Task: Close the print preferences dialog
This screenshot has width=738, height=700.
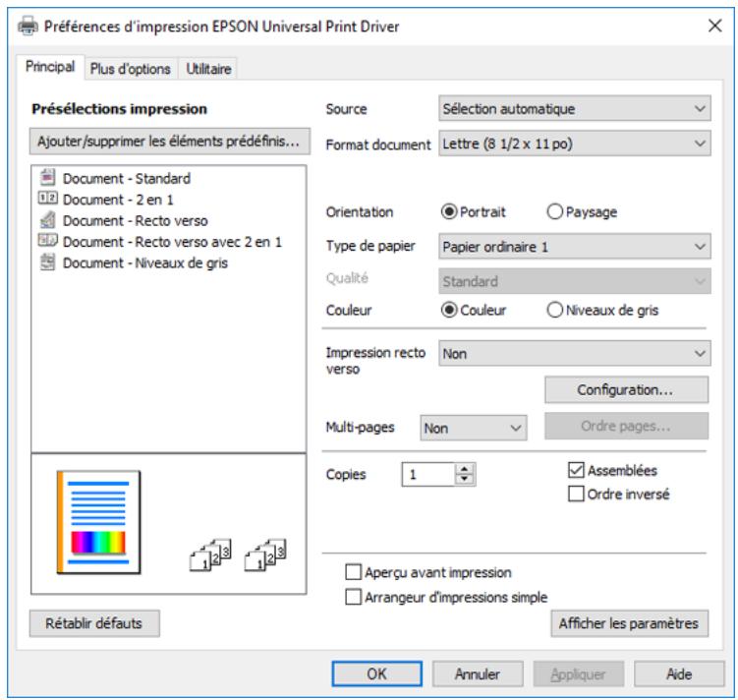Action: [715, 26]
